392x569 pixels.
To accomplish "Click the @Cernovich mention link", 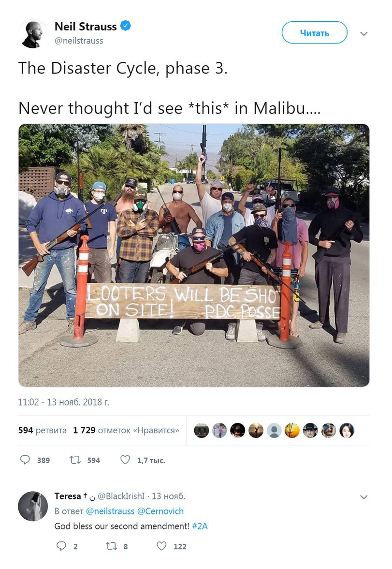I will click(160, 511).
